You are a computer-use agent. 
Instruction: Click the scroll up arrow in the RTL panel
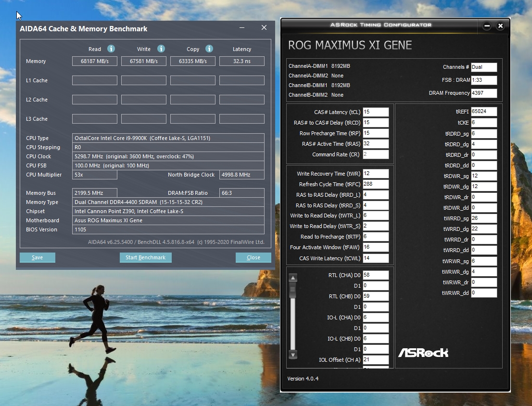coord(293,278)
